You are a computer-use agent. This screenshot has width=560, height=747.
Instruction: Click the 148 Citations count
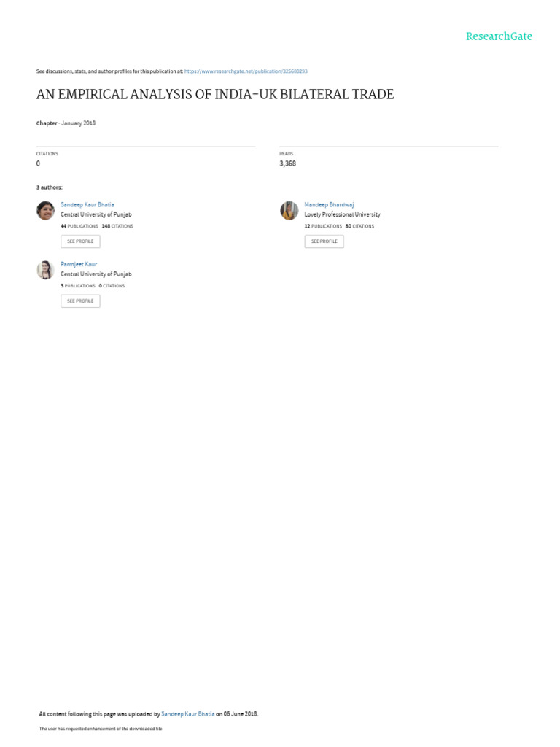(117, 226)
